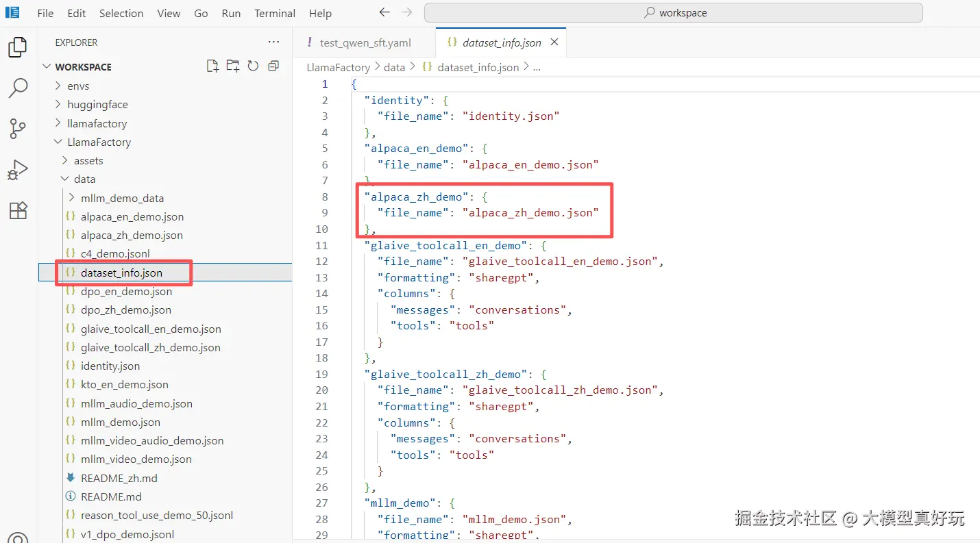The width and height of the screenshot is (980, 543).
Task: Open alpaca_zh_demo.json in the file tree
Action: coord(132,236)
